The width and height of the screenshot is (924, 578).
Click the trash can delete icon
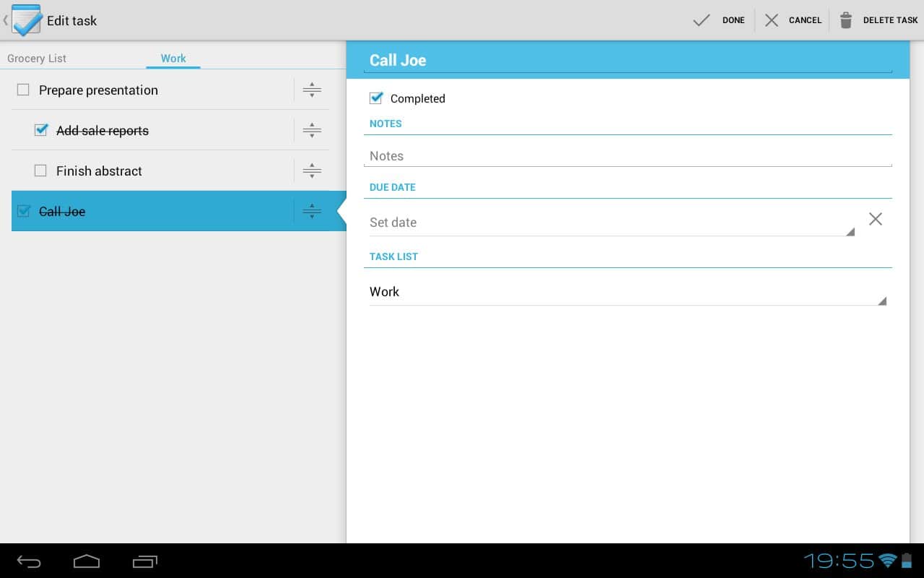coord(845,20)
